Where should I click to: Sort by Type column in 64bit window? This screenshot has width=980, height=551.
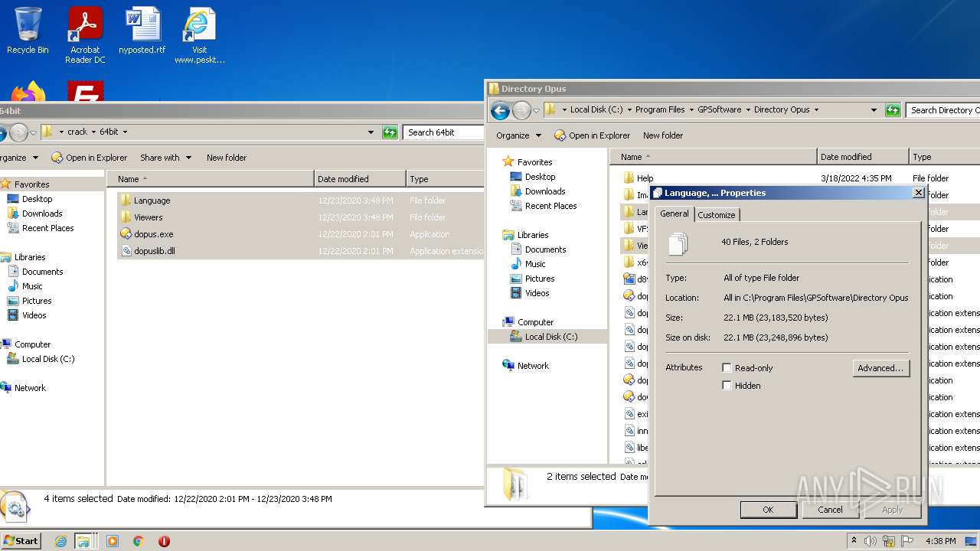[445, 179]
